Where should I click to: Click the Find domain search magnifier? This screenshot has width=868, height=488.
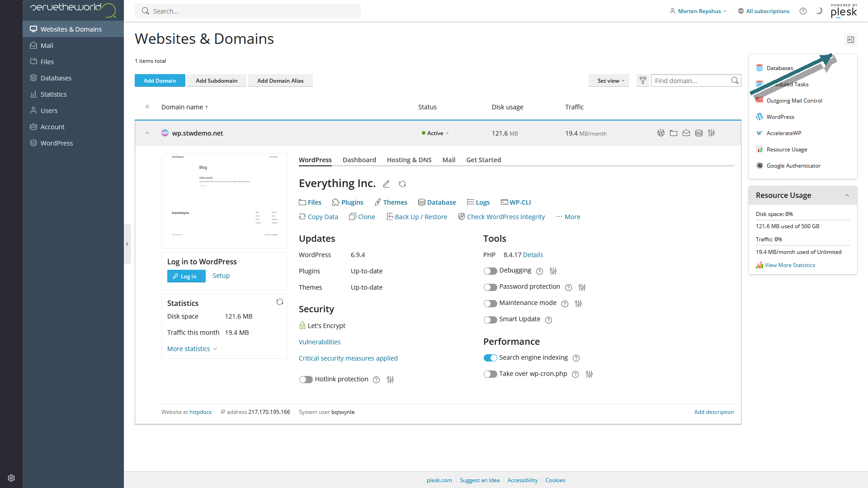click(x=735, y=80)
